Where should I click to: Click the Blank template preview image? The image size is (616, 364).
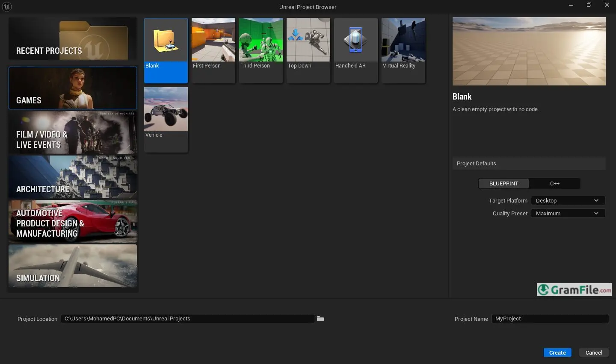click(529, 51)
